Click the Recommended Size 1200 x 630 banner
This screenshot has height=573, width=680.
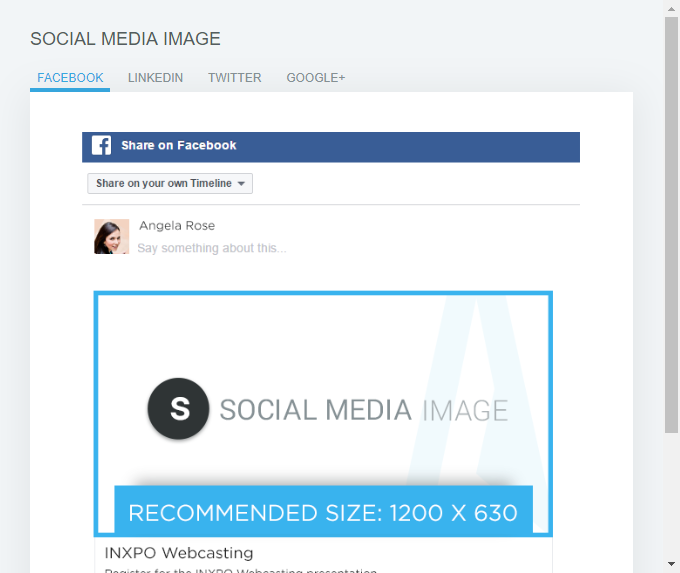(x=324, y=513)
